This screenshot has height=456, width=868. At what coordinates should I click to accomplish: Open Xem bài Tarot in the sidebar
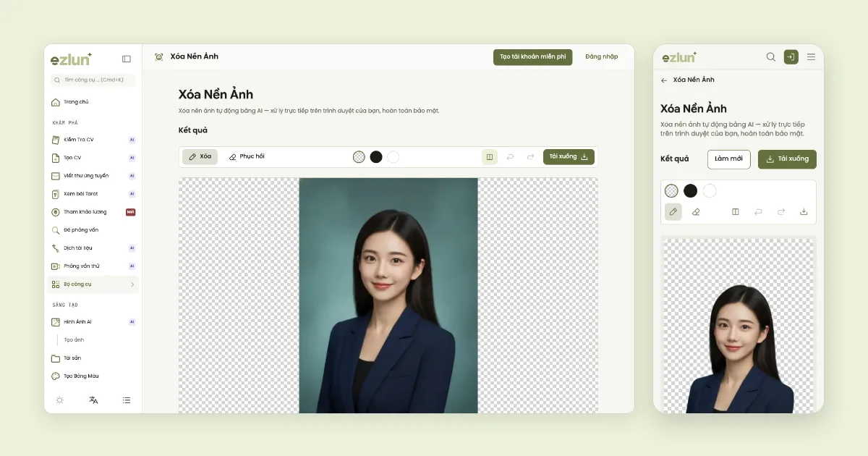tap(93, 194)
